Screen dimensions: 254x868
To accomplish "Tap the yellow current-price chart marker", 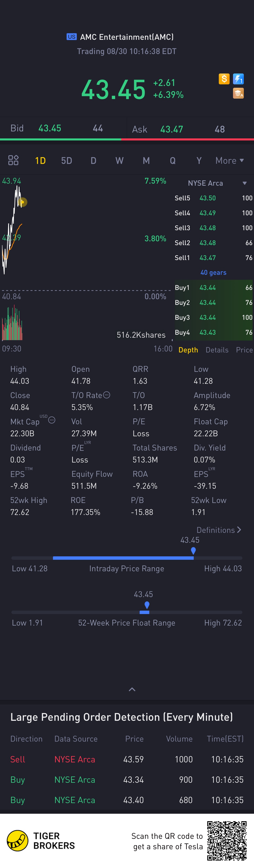I will tap(23, 202).
